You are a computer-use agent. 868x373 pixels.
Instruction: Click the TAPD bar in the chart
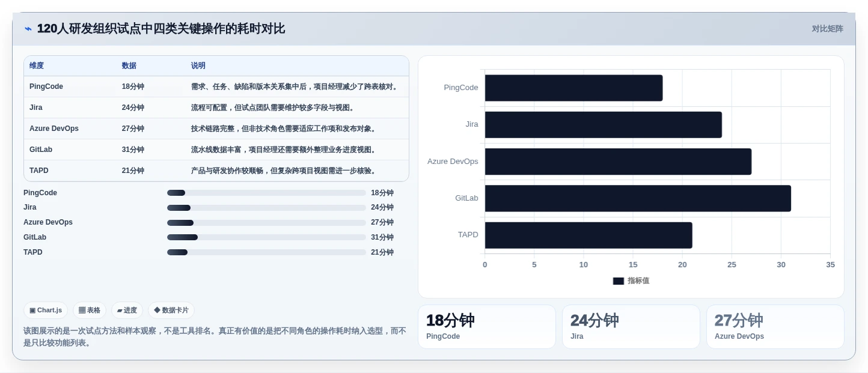[x=588, y=235]
